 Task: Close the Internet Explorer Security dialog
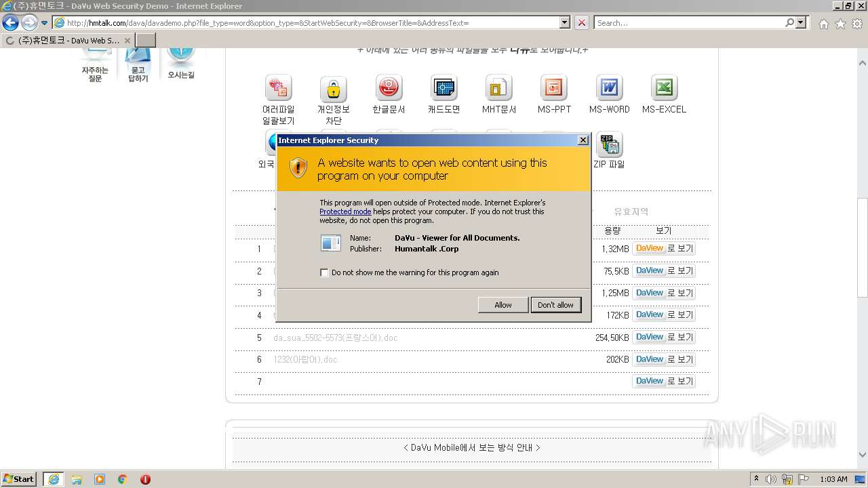tap(583, 140)
